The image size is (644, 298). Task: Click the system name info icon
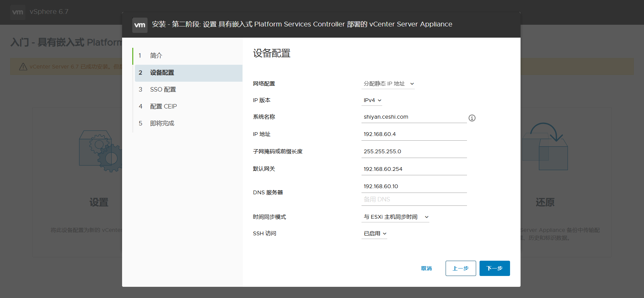point(472,118)
